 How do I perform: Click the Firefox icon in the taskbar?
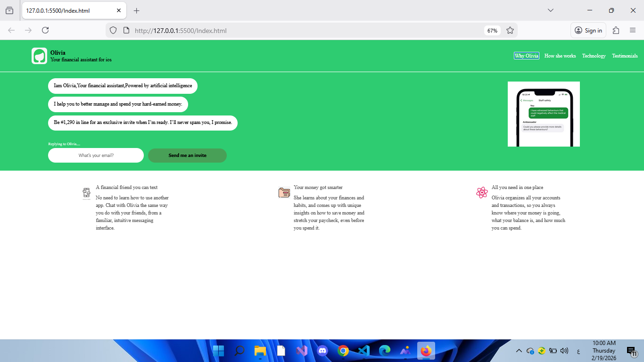pyautogui.click(x=426, y=351)
